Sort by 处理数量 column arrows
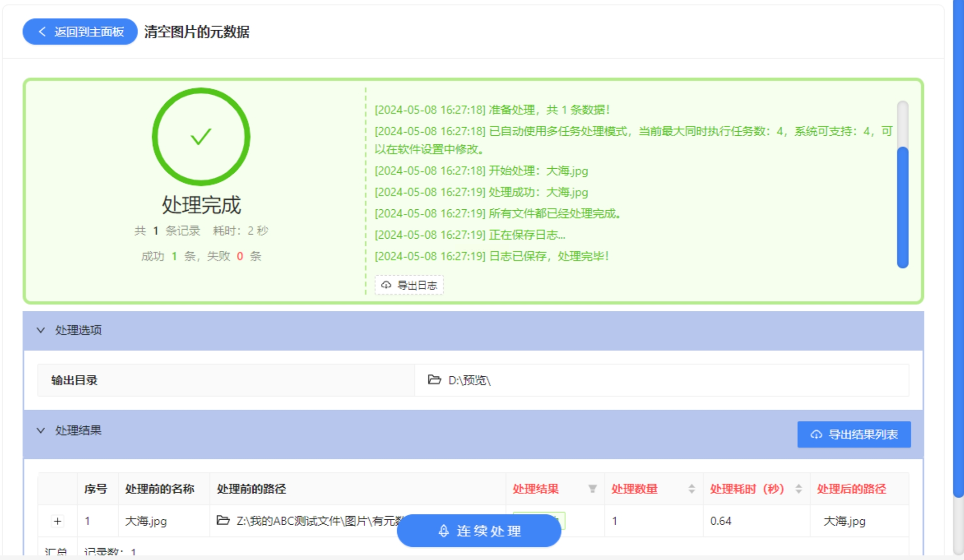This screenshot has height=560, width=964. click(x=691, y=489)
